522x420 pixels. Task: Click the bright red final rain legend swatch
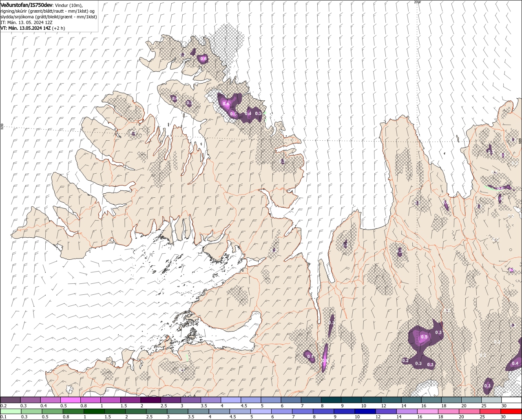[x=511, y=411]
